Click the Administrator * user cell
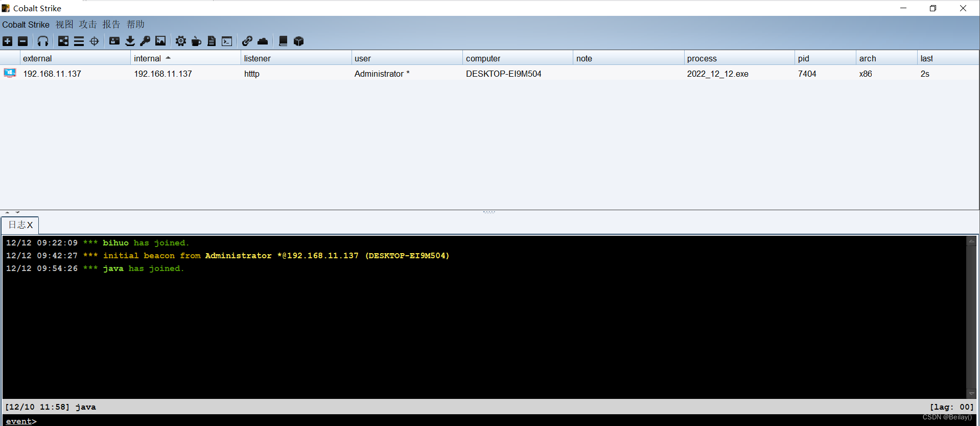980x426 pixels. [x=382, y=74]
